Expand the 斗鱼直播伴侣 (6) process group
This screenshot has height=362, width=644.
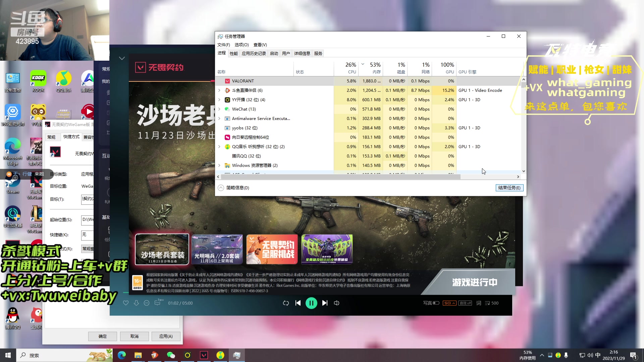219,90
